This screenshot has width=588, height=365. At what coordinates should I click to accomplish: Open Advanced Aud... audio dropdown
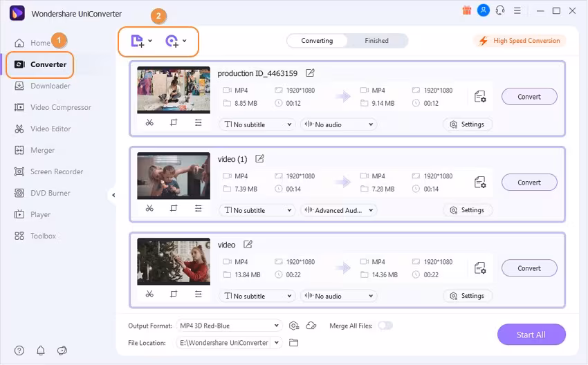pyautogui.click(x=339, y=210)
